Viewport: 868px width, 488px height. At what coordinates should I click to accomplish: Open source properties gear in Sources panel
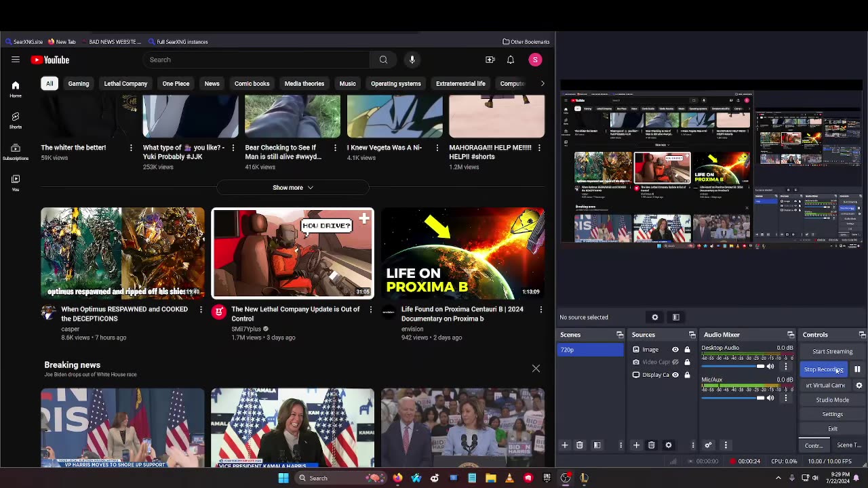[x=668, y=445]
